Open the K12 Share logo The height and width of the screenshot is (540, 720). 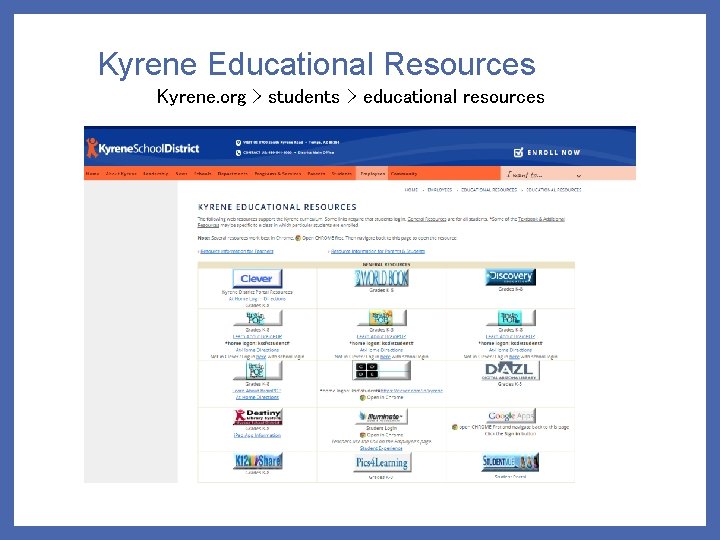[257, 461]
